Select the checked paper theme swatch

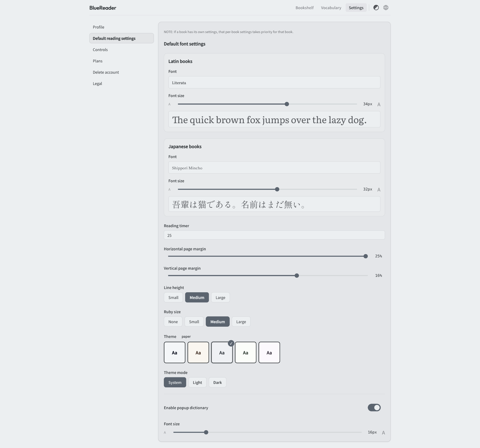pos(222,352)
